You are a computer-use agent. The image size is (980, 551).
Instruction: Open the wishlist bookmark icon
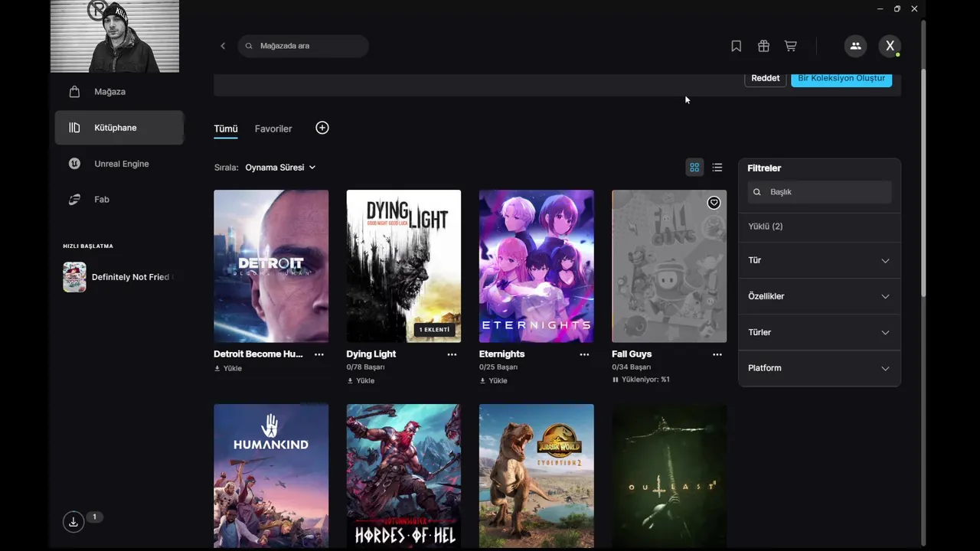tap(736, 46)
